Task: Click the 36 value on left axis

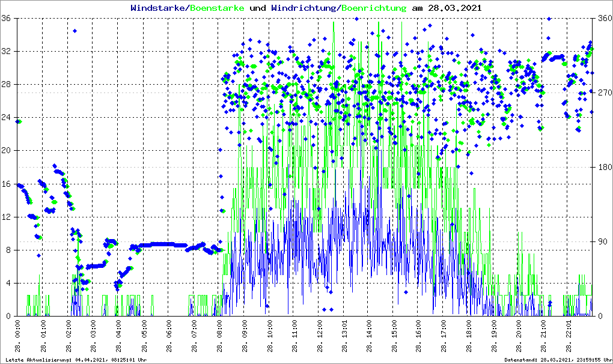Action: pyautogui.click(x=9, y=19)
